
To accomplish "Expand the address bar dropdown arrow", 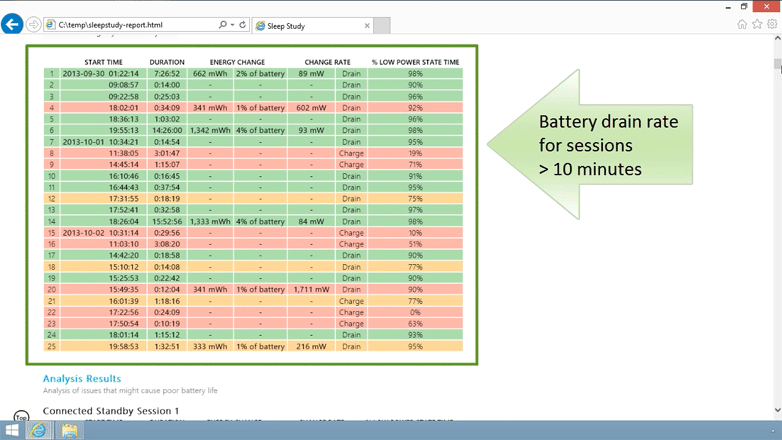I will tap(232, 25).
